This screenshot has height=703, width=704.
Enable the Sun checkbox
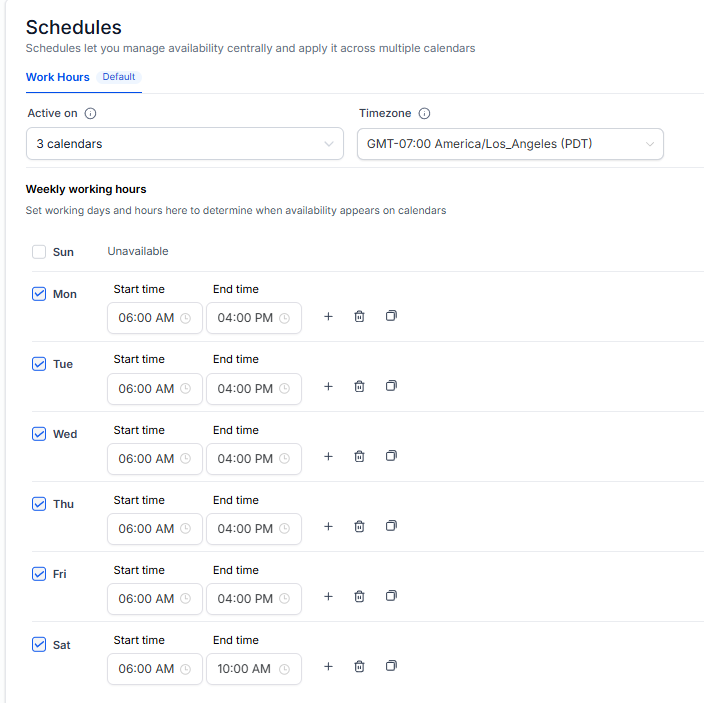point(39,252)
